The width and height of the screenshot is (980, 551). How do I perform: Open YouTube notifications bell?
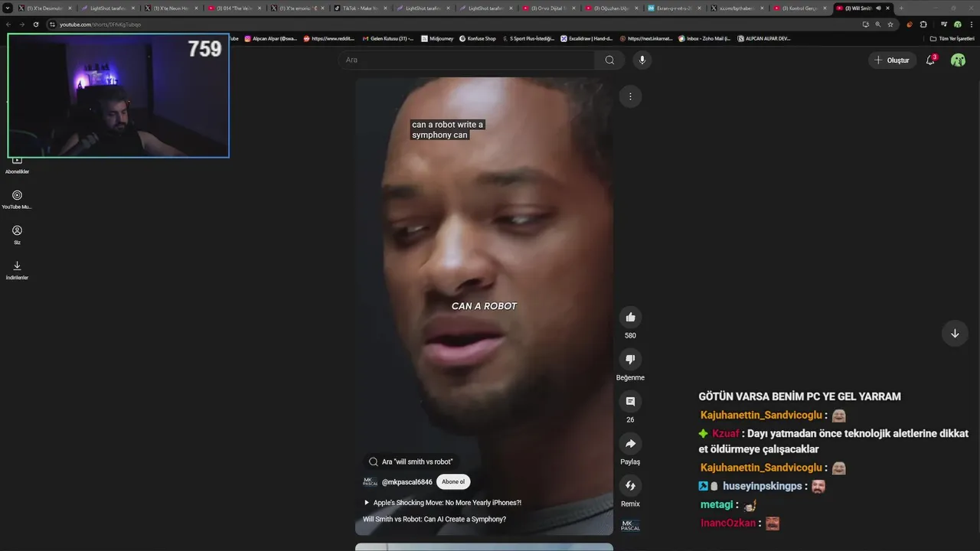click(930, 60)
